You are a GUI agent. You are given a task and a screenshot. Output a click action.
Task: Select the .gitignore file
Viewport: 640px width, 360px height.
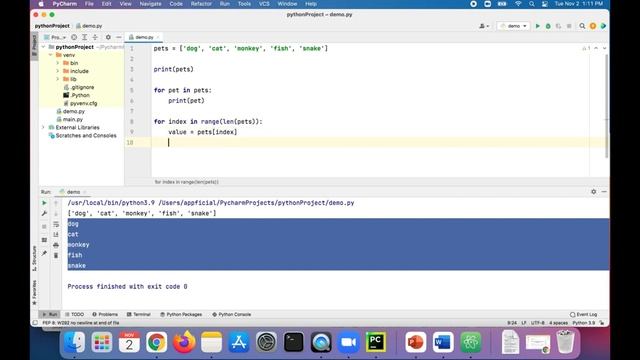79,87
